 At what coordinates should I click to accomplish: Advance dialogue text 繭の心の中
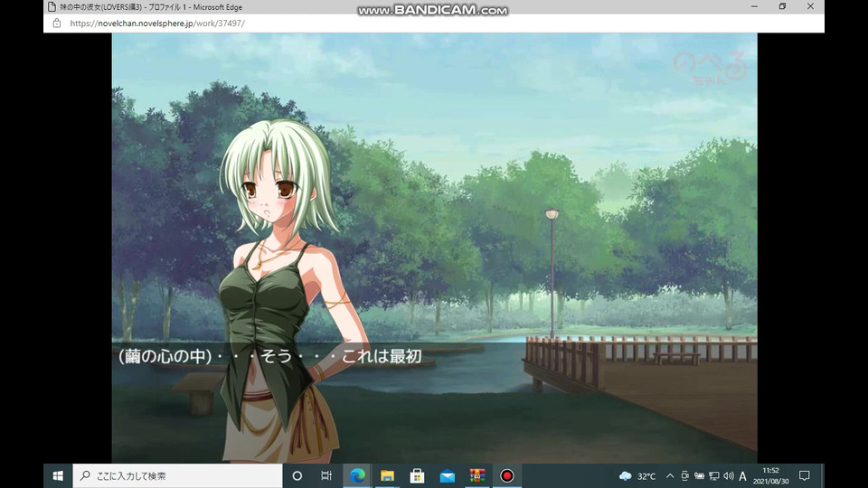[269, 356]
